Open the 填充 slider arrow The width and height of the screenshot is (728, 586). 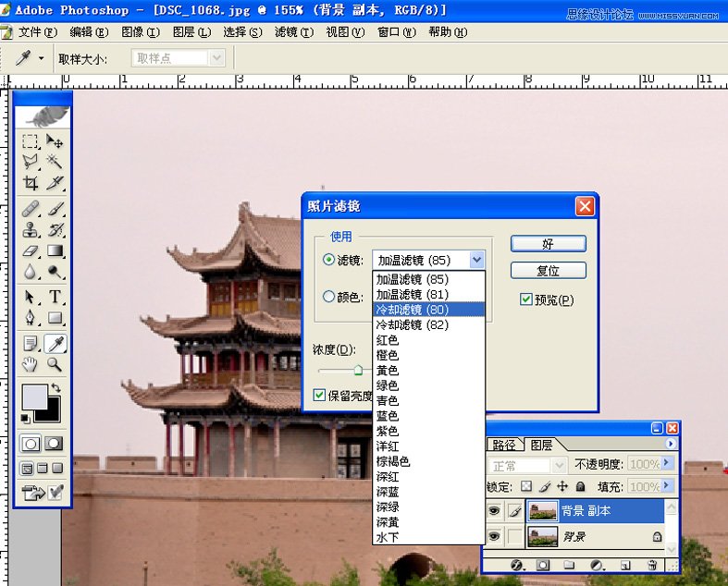point(667,485)
